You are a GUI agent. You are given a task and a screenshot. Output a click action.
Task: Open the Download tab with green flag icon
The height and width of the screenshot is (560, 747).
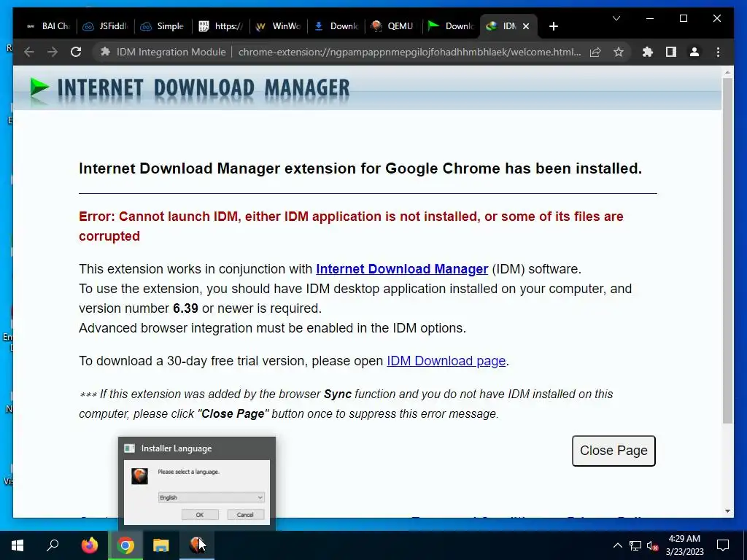click(451, 26)
